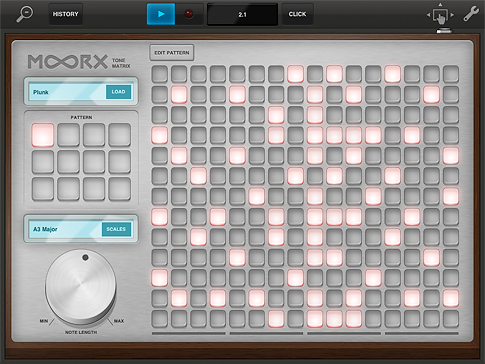Click the zoom out magnifier icon
This screenshot has width=485, height=364.
[x=24, y=14]
